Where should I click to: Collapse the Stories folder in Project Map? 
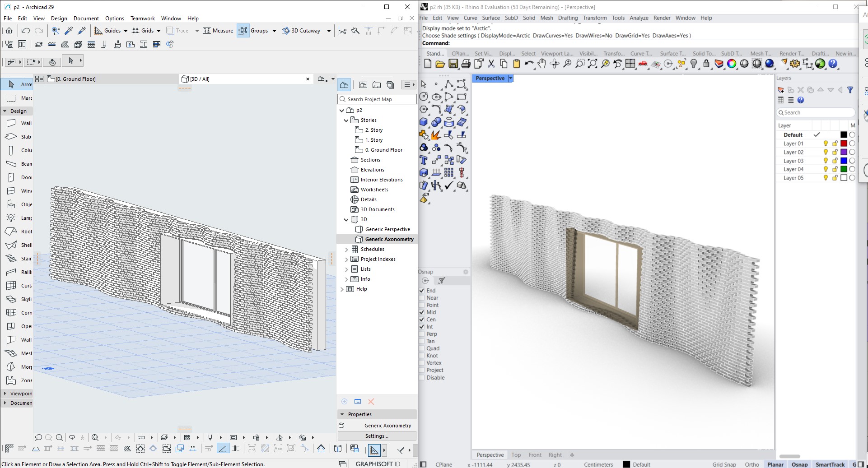tap(346, 120)
